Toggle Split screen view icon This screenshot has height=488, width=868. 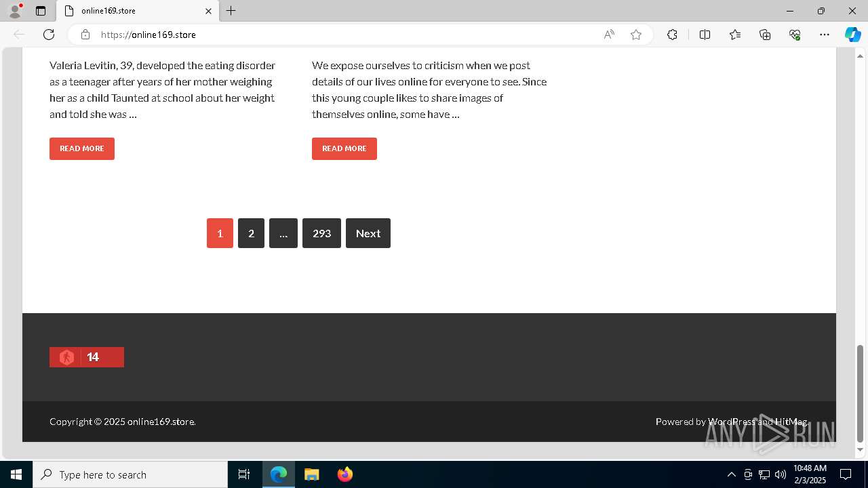(x=705, y=35)
